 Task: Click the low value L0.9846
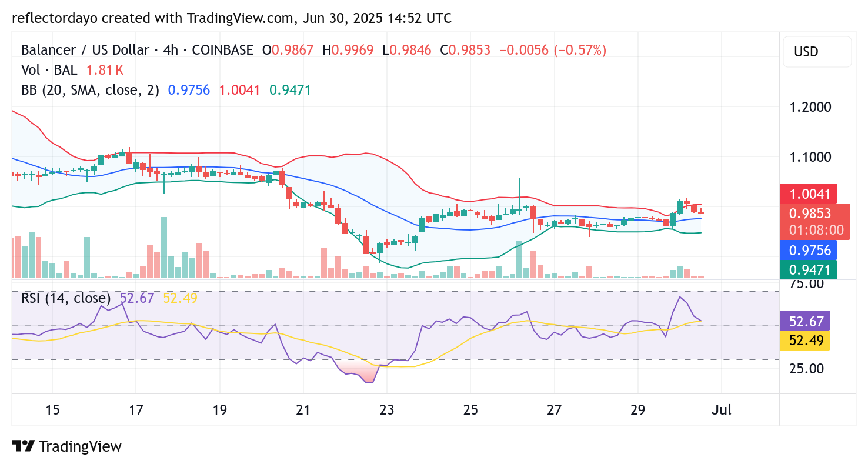click(406, 50)
